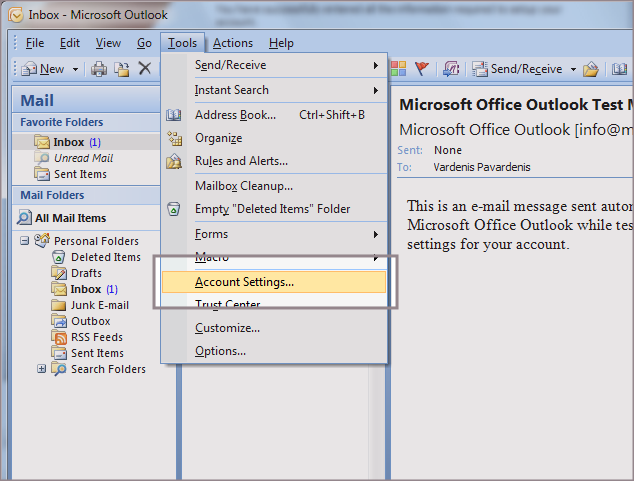Click the Categorize color squares icon

click(398, 69)
